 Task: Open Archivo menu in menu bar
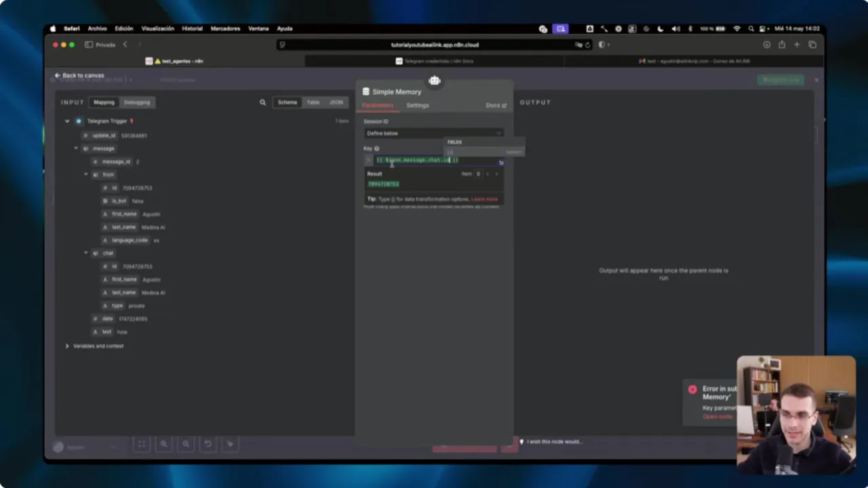coord(97,29)
